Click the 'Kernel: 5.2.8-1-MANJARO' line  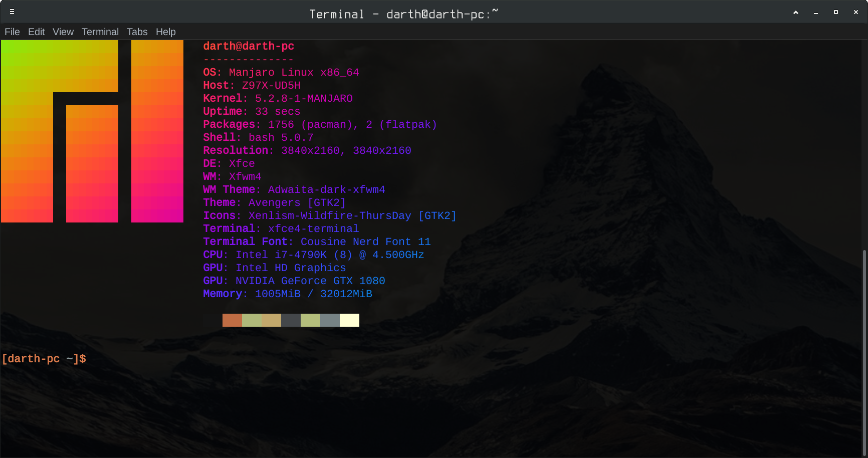tap(278, 98)
